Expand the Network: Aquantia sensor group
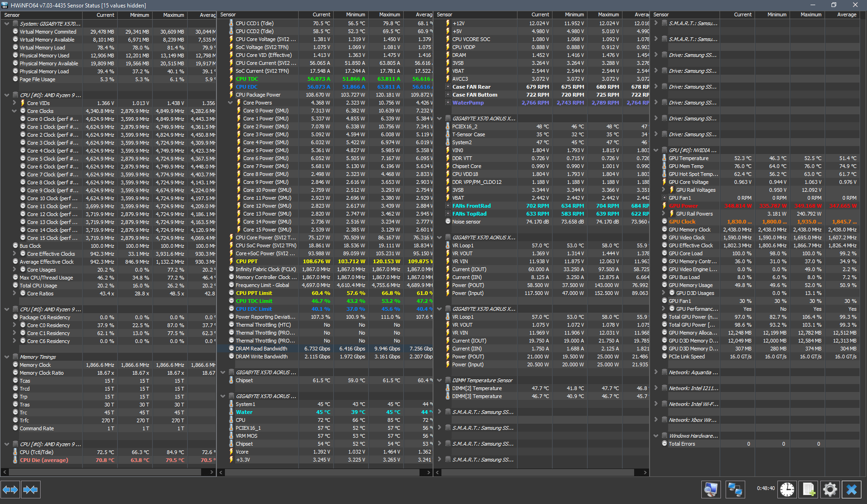Viewport: 867px width, 504px height. coord(656,372)
